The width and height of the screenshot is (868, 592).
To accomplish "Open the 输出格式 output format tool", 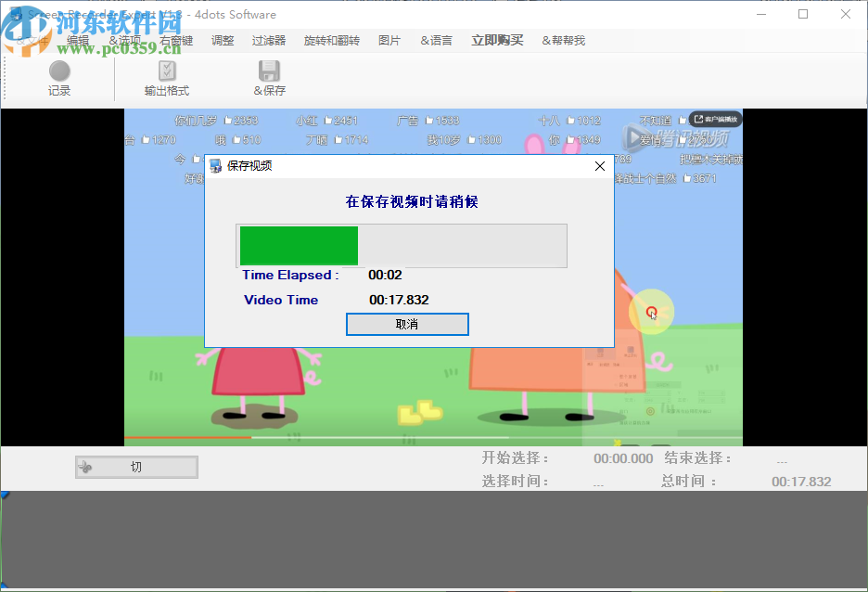I will 166,74.
